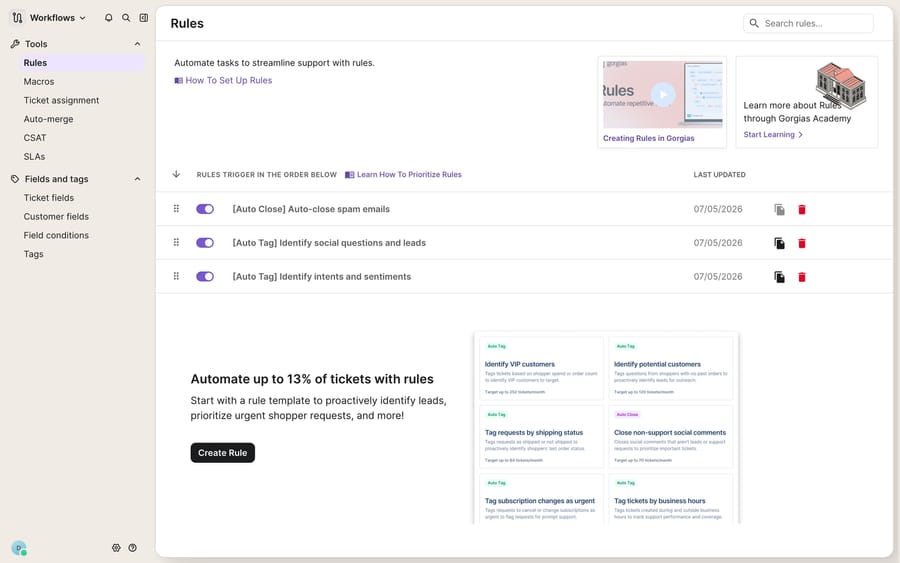Image resolution: width=900 pixels, height=563 pixels.
Task: Toggle the Identify social questions and leads rule
Action: point(205,243)
